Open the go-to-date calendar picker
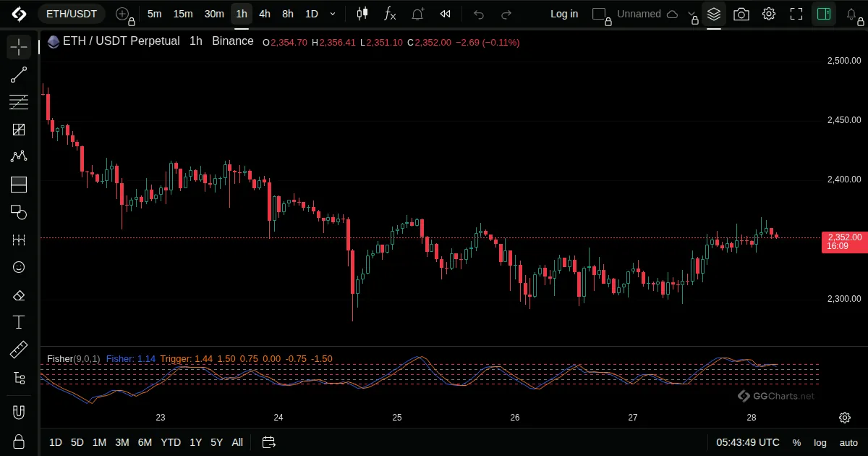This screenshot has width=868, height=456. click(x=268, y=442)
